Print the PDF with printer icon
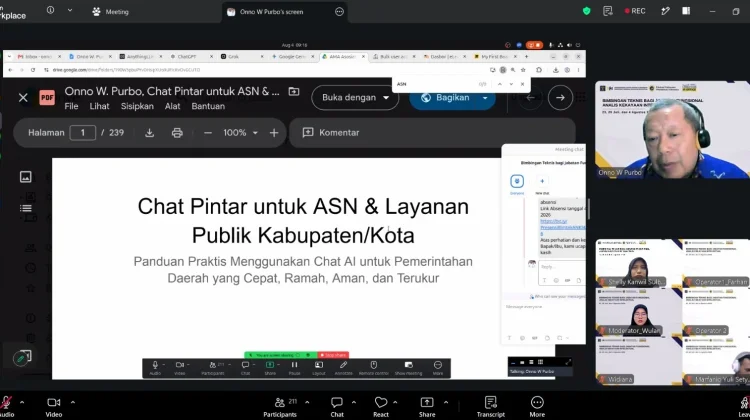 click(x=177, y=133)
